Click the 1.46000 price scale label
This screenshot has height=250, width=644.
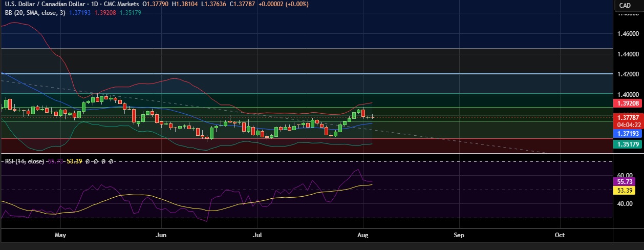click(x=628, y=34)
